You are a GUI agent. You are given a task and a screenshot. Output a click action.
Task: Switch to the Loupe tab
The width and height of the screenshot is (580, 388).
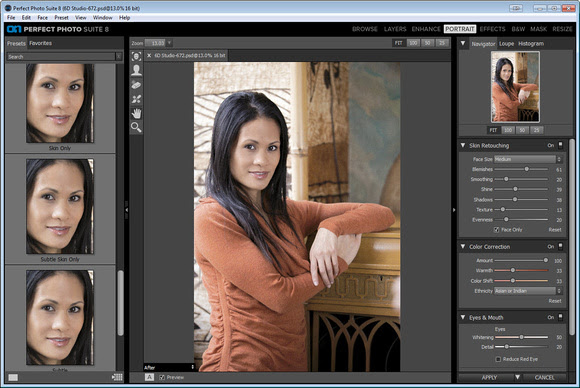[506, 44]
